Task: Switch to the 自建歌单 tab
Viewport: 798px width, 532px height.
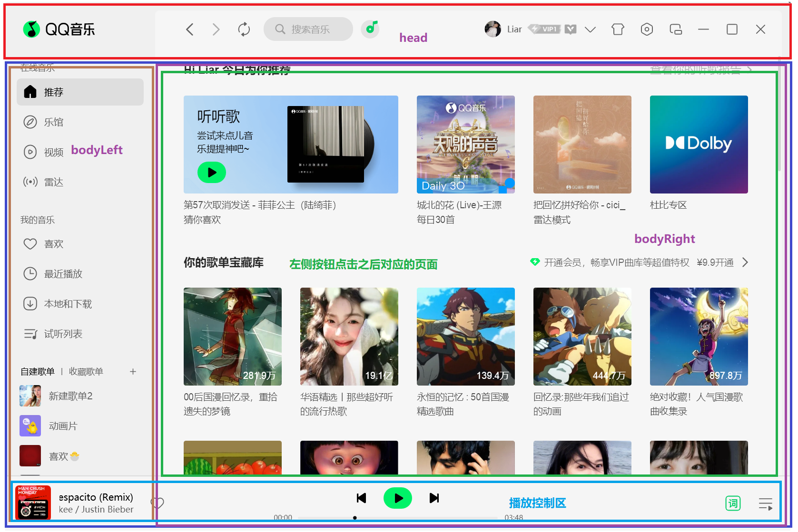Action: tap(38, 372)
